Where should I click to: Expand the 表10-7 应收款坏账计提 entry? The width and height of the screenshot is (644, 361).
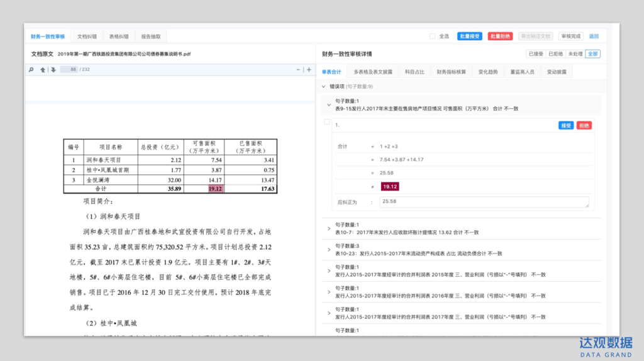click(329, 228)
